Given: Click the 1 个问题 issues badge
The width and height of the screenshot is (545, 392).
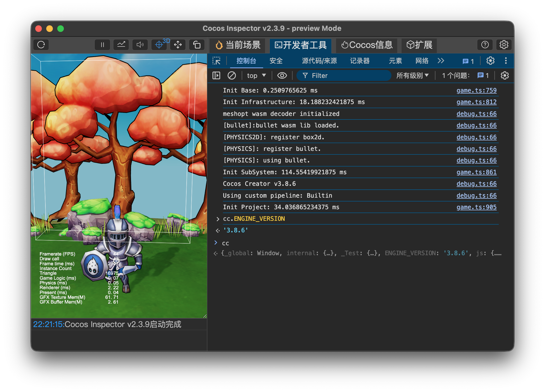Looking at the screenshot, I should pos(465,75).
